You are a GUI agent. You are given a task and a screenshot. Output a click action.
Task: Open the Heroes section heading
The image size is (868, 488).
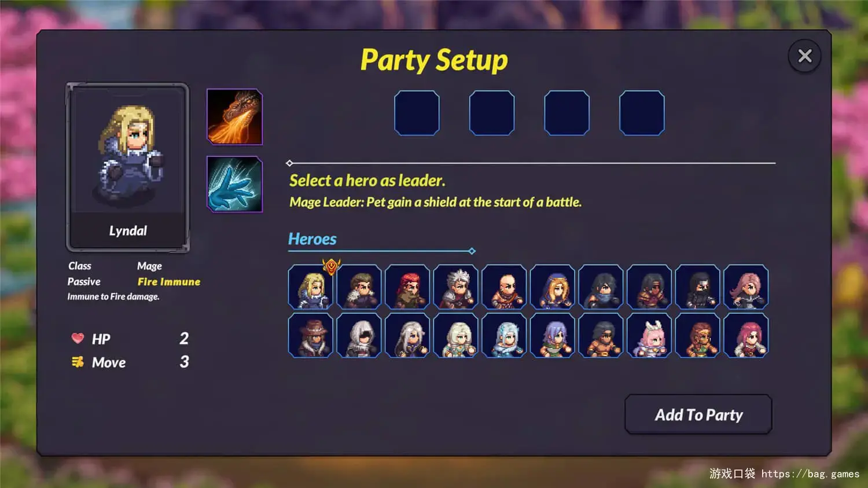pyautogui.click(x=312, y=239)
